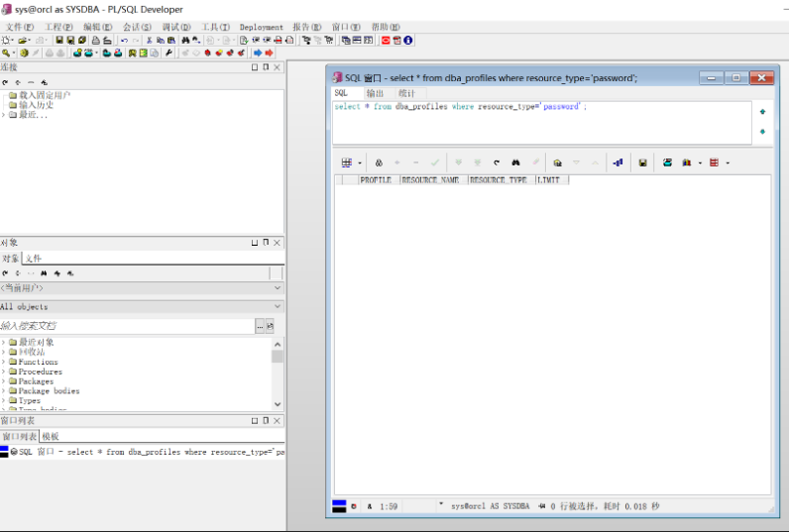This screenshot has width=789, height=532.
Task: Click the search go button beside ellipsis
Action: point(270,326)
